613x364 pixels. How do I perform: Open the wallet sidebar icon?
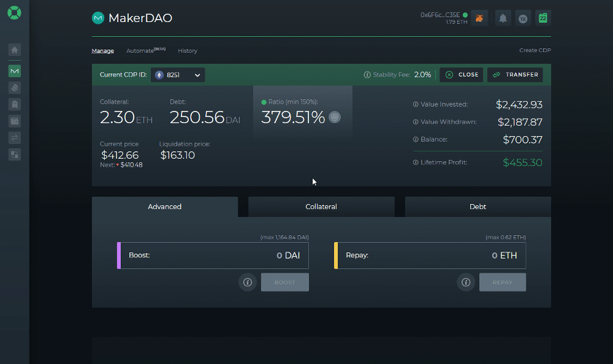(15, 121)
